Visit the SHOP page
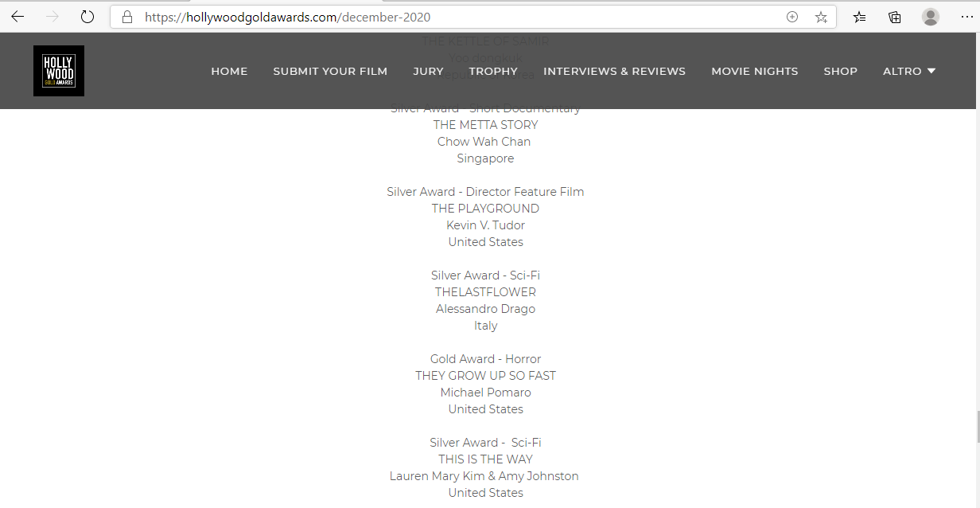 (840, 71)
